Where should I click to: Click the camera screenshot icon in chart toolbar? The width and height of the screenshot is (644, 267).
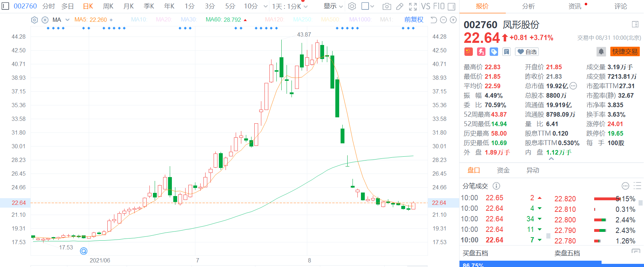387,6
